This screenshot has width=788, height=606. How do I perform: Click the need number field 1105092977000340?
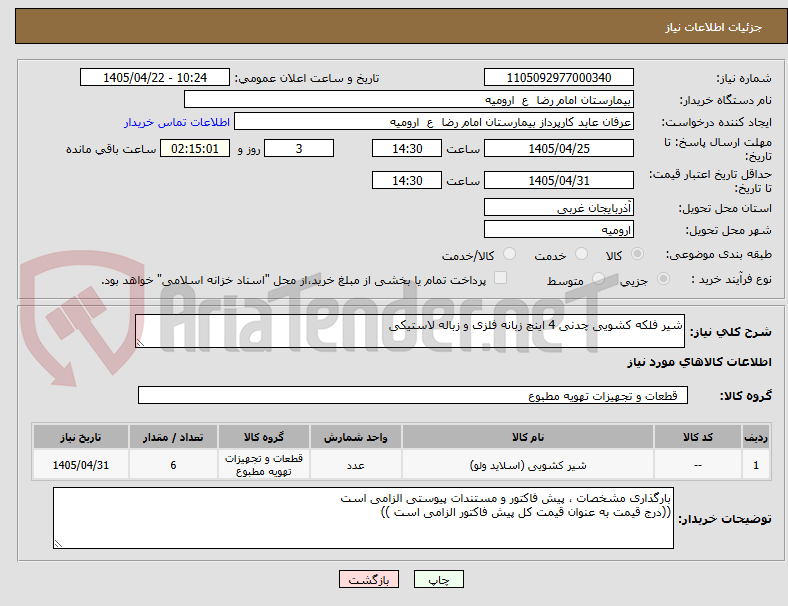tap(558, 77)
